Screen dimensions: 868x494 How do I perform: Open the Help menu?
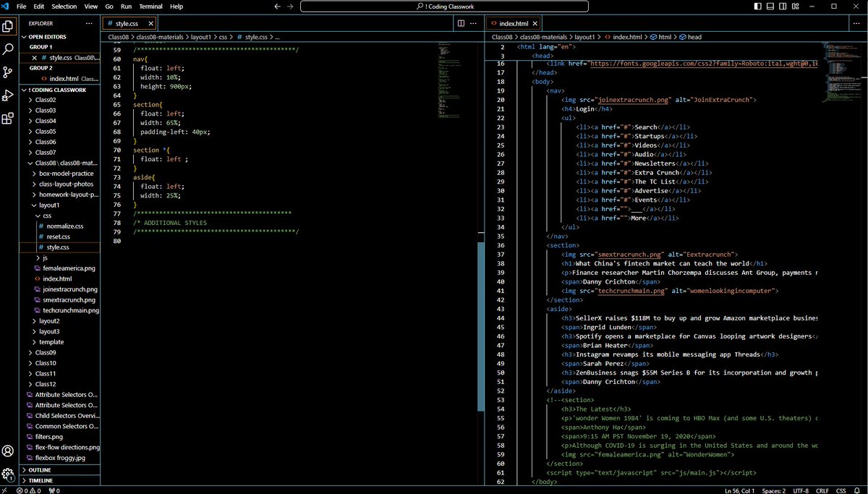click(176, 7)
